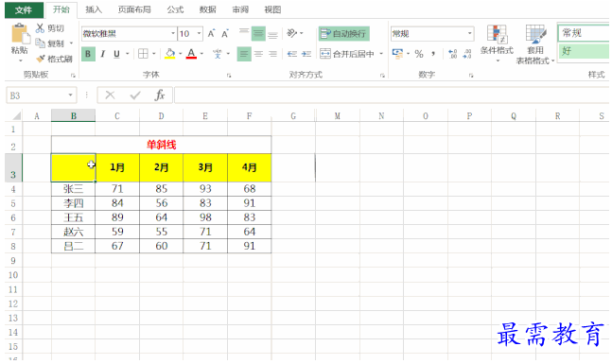Select the 单斜线 title cell
This screenshot has width=612, height=364.
(161, 145)
